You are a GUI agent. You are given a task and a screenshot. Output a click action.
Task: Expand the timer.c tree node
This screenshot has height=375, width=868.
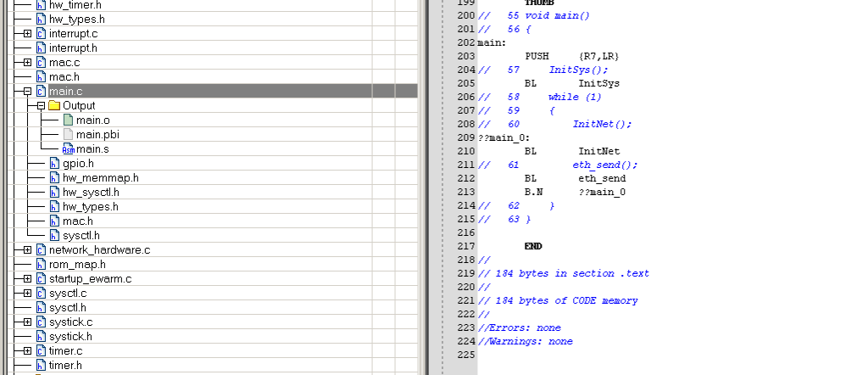coord(27,351)
